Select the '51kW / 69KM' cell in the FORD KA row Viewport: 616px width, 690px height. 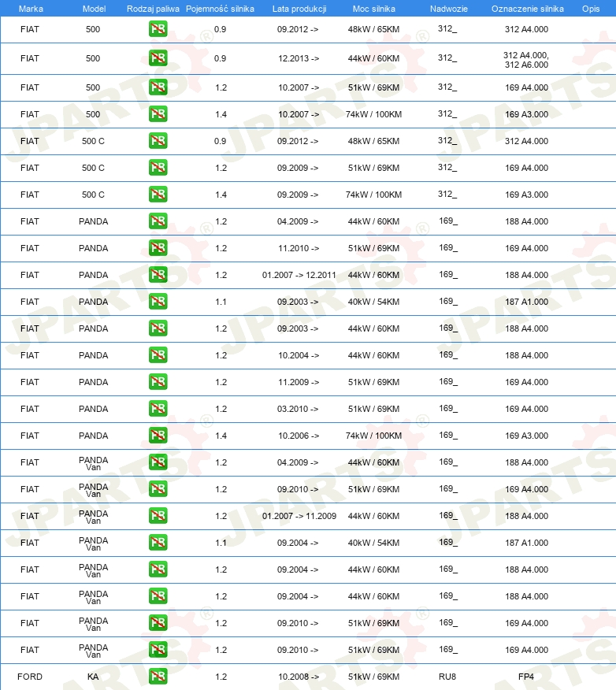373,677
